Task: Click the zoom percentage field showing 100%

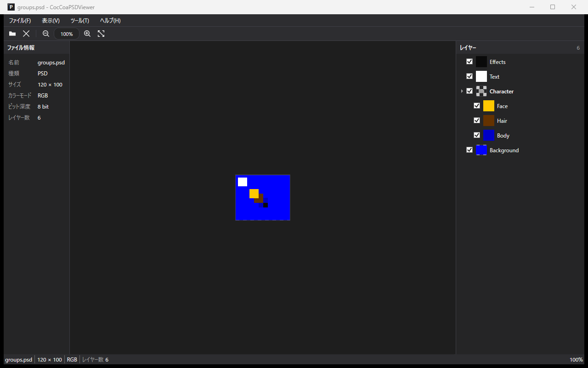Action: point(67,34)
